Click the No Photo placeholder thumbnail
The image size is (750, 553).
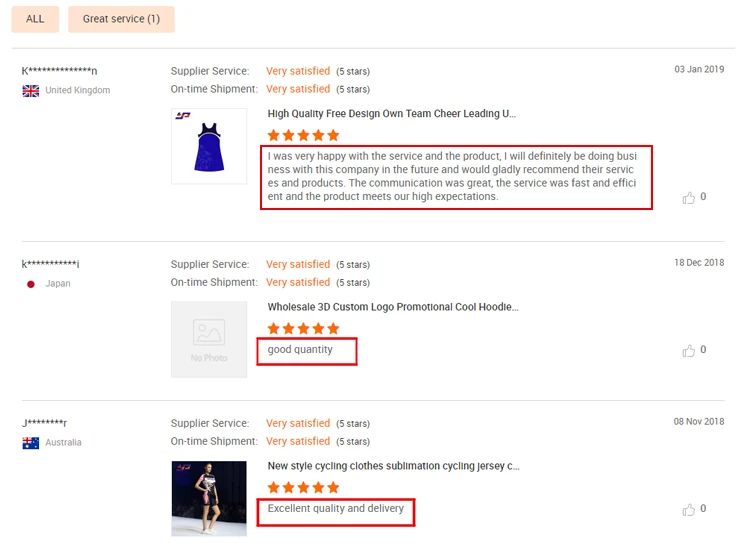(x=209, y=339)
